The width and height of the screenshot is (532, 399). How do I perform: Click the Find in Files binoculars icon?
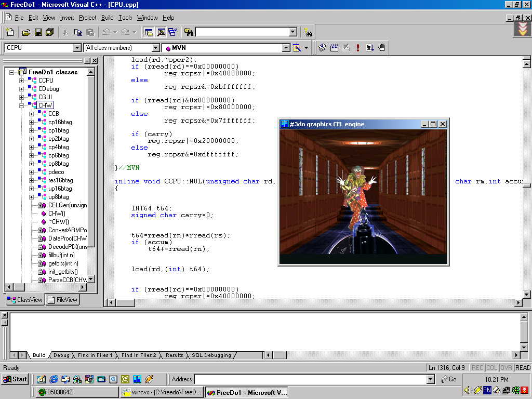pyautogui.click(x=189, y=32)
